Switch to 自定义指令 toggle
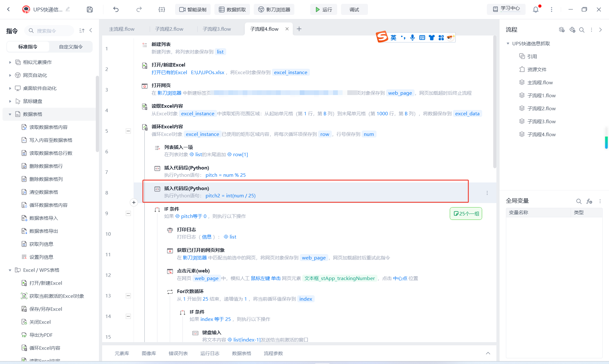The width and height of the screenshot is (609, 364). coord(71,47)
